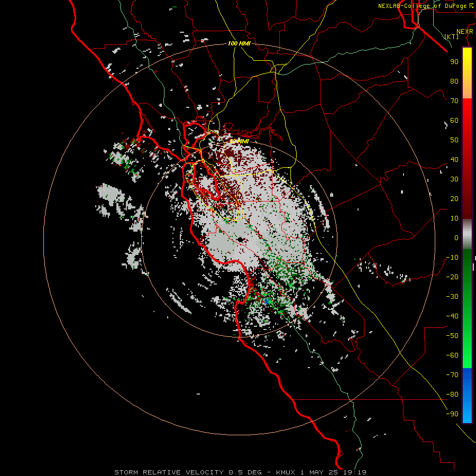476x476 pixels.
Task: Click the -60 value on velocity scale
Action: pos(452,355)
